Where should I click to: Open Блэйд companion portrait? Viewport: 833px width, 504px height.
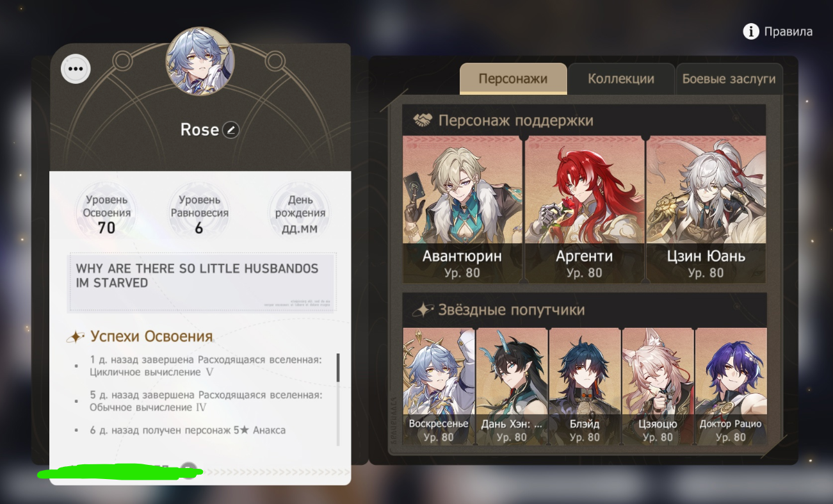[x=585, y=386]
